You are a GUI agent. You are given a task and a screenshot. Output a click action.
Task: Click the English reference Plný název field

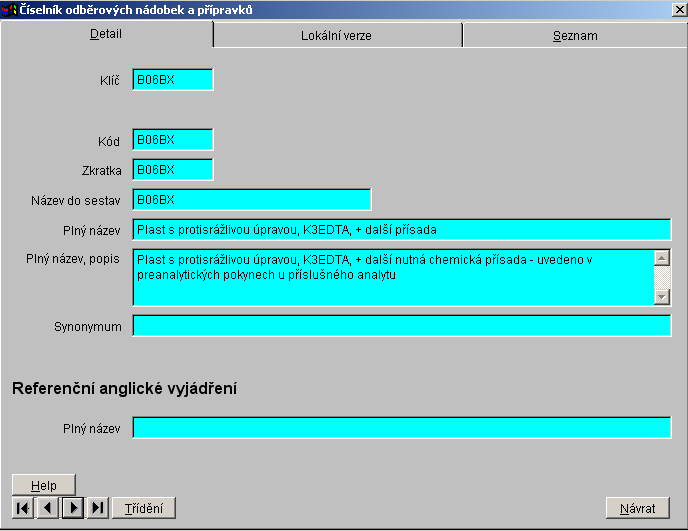401,428
